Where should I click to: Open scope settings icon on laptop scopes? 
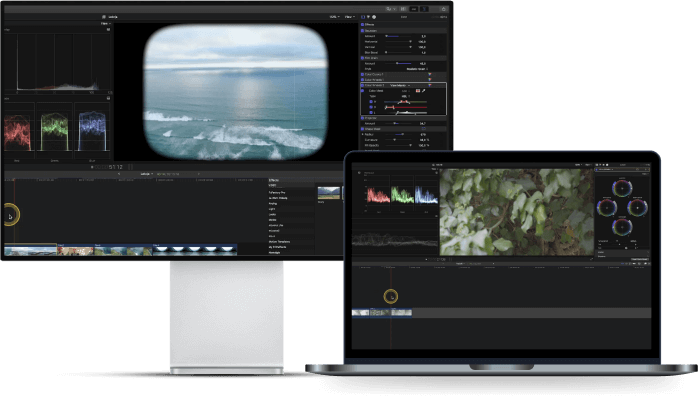[x=437, y=173]
